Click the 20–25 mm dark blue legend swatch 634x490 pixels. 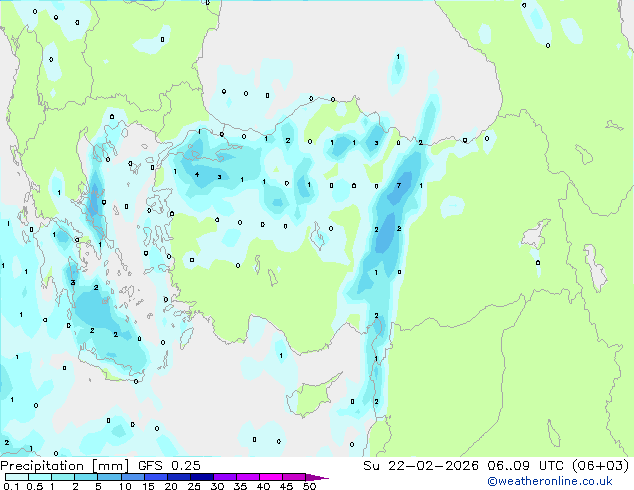pyautogui.click(x=178, y=477)
